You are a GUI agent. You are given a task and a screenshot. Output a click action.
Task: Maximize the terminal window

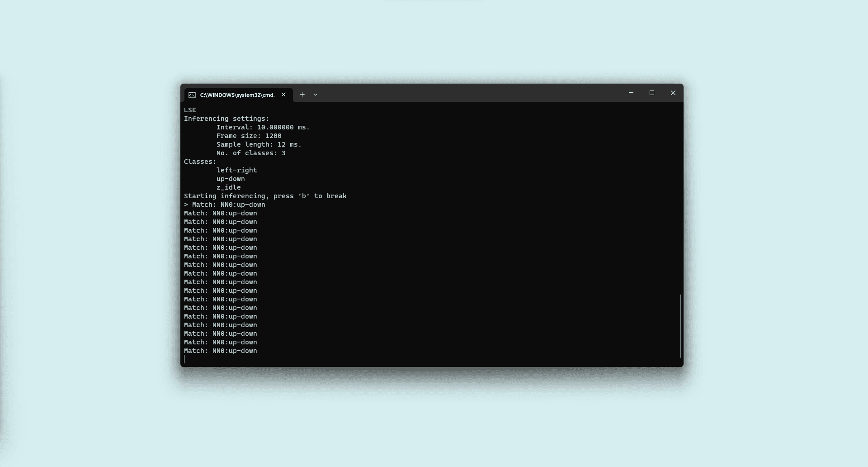[x=652, y=93]
